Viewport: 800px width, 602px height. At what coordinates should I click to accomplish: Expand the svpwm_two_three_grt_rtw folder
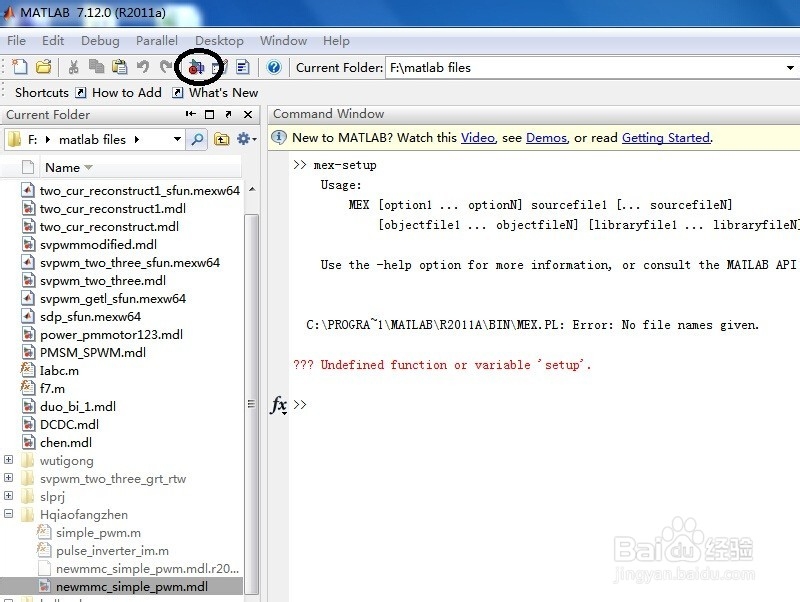coord(8,478)
